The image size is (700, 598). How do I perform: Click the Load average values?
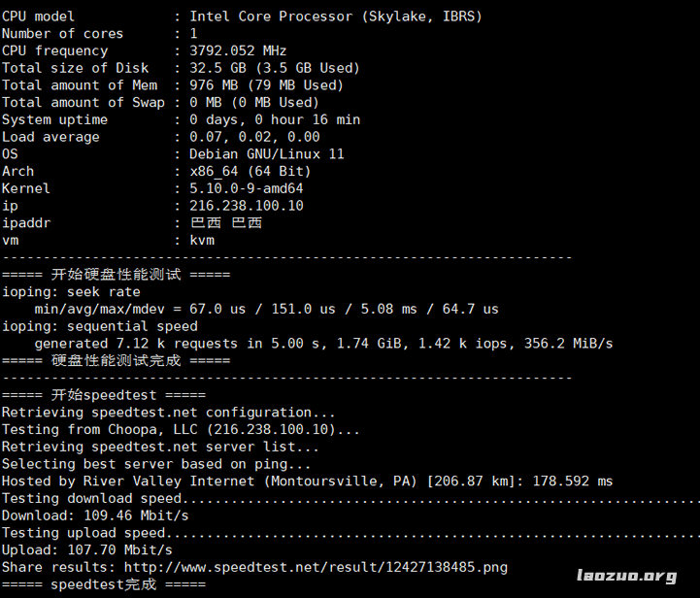(254, 137)
